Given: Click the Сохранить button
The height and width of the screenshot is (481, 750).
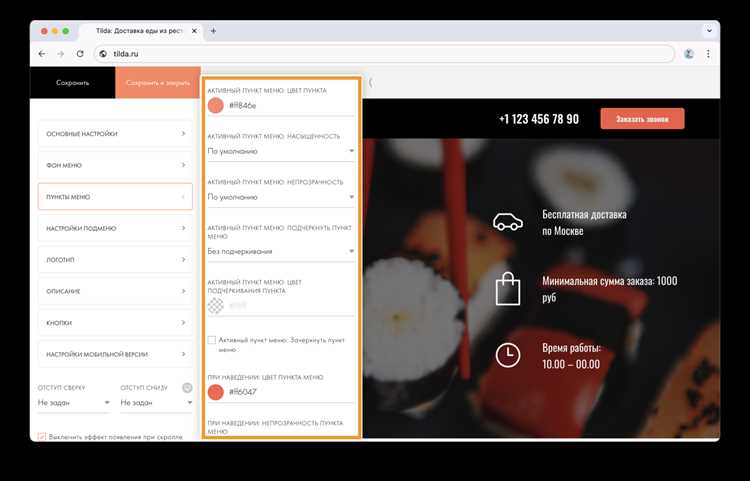Looking at the screenshot, I should click(72, 83).
